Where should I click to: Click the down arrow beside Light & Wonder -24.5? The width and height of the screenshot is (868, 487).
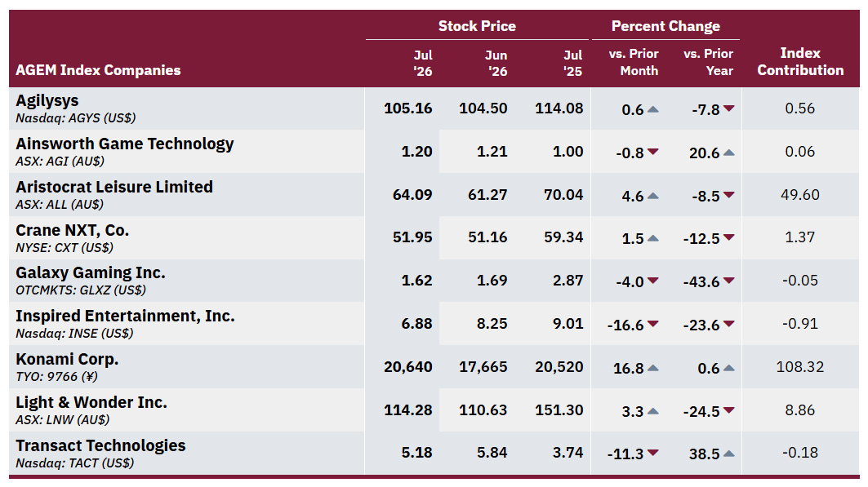click(x=728, y=410)
